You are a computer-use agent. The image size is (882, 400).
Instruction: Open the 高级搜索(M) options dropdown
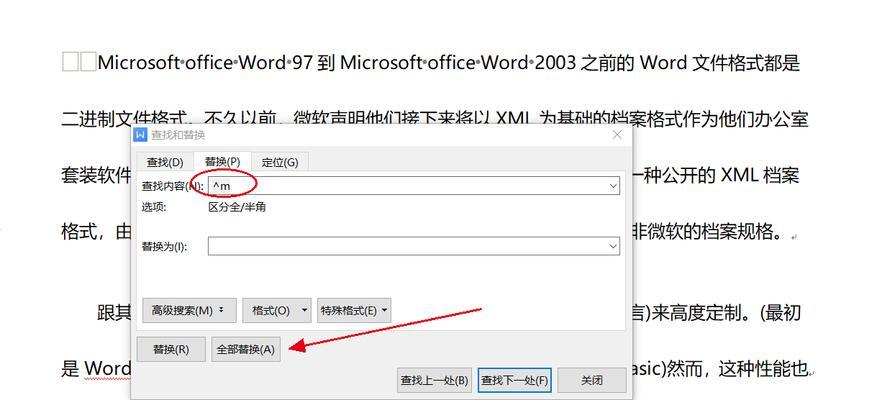point(189,311)
